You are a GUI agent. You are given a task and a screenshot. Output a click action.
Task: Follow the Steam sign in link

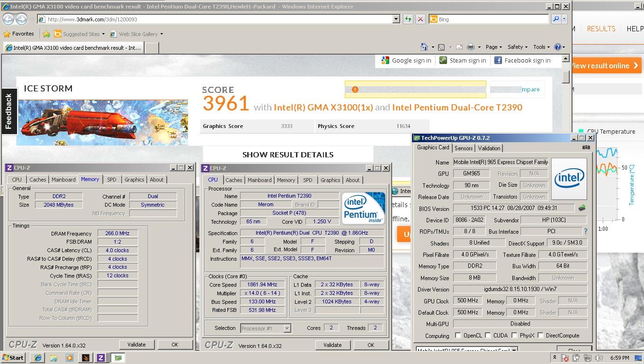click(x=463, y=60)
